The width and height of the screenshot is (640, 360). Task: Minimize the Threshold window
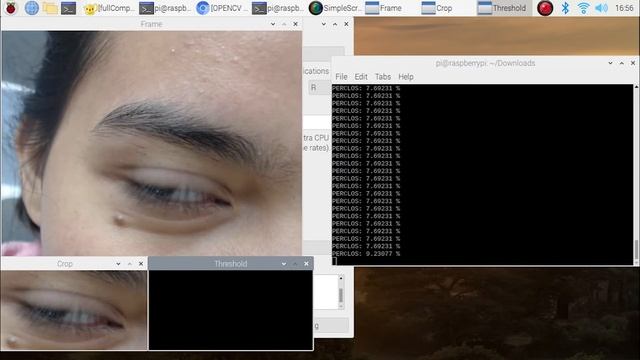point(284,264)
